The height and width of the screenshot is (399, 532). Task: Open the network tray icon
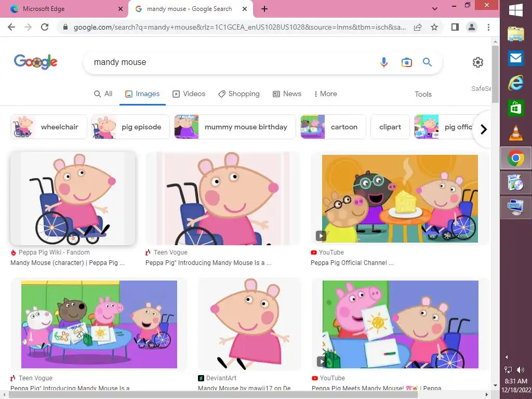pyautogui.click(x=508, y=370)
